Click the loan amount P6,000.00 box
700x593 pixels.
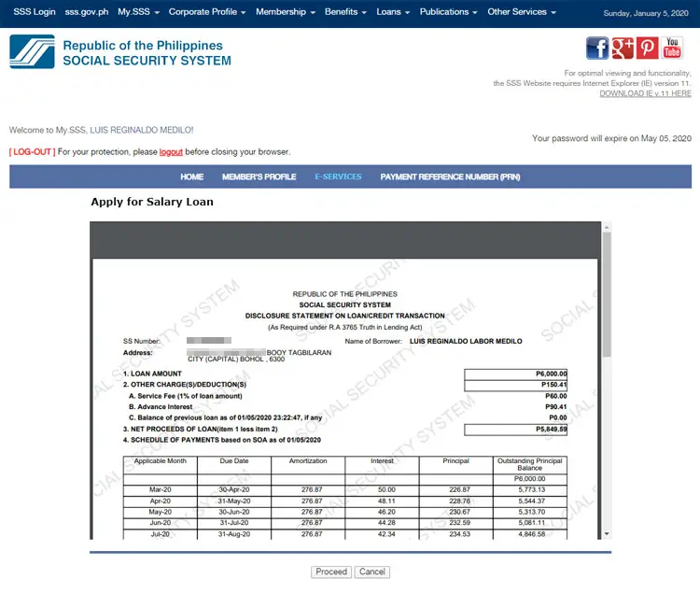(515, 374)
